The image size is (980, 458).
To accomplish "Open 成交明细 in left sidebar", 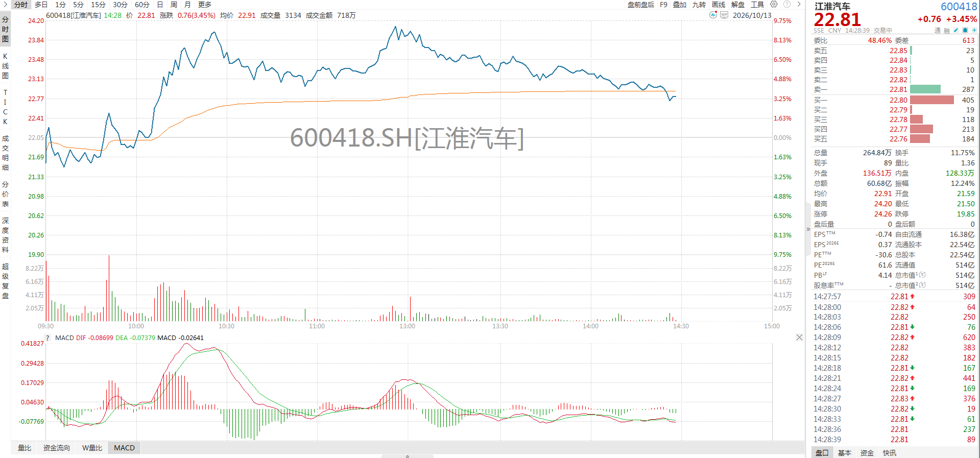I will [x=5, y=153].
